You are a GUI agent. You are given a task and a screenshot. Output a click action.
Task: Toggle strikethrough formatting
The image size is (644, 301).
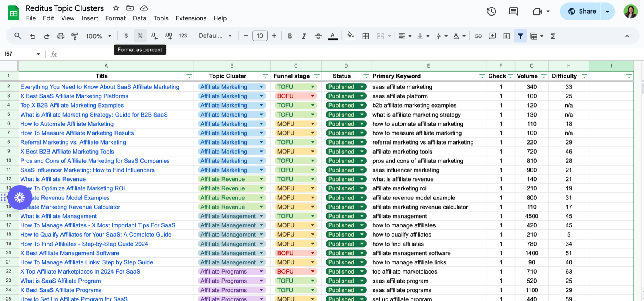pos(318,36)
